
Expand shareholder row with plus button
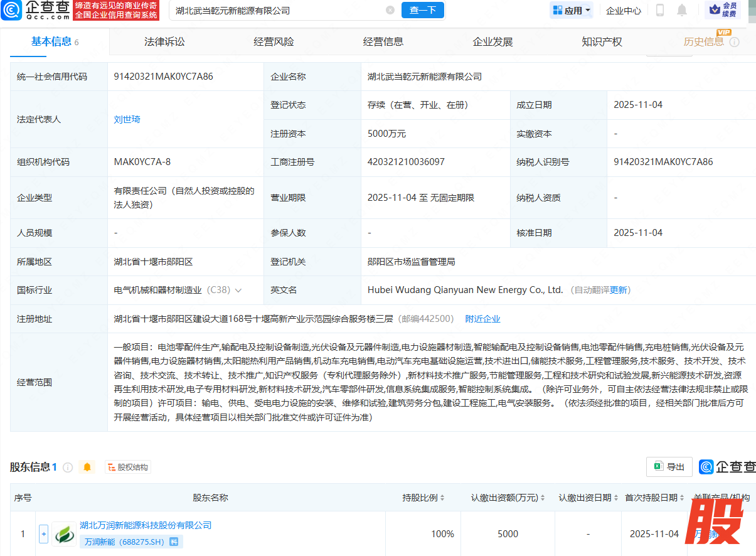coord(43,534)
